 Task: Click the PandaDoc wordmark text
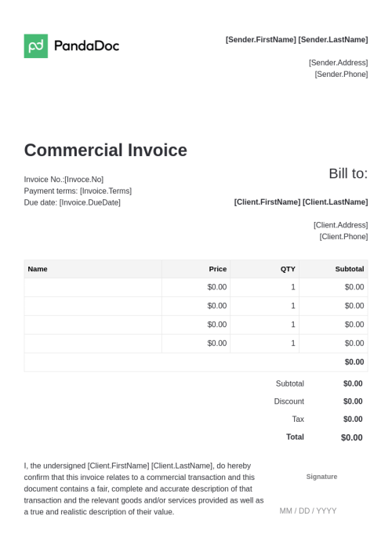pyautogui.click(x=86, y=45)
